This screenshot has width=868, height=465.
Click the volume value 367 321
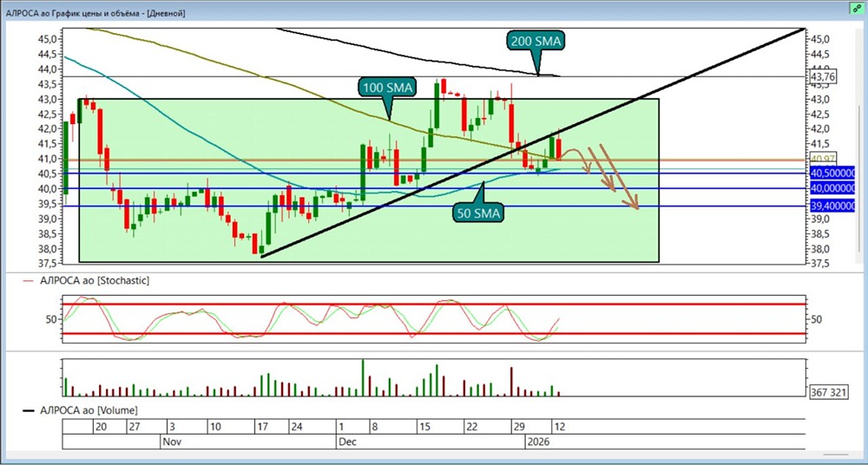coord(828,392)
